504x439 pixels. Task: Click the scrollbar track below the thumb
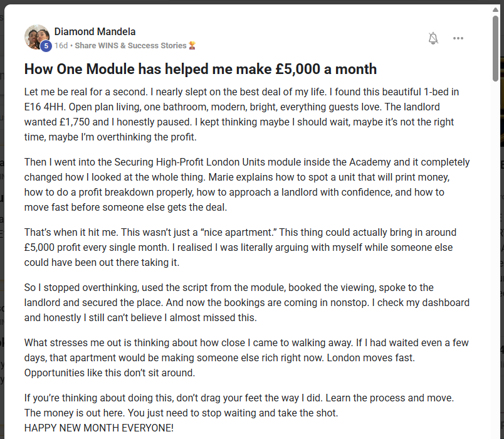[x=495, y=251]
